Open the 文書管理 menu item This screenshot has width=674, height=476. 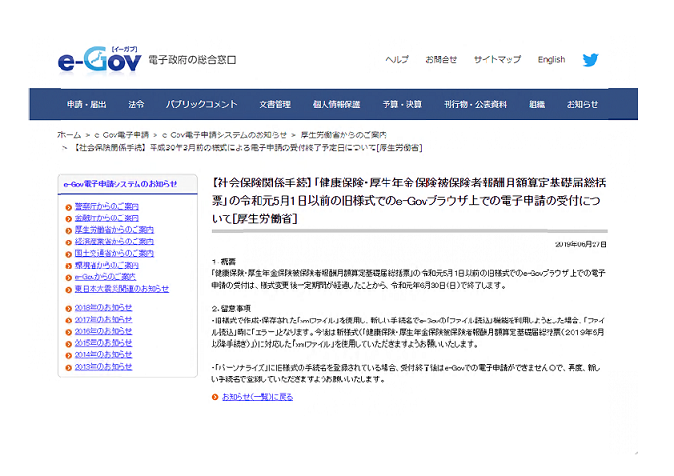coord(274,104)
